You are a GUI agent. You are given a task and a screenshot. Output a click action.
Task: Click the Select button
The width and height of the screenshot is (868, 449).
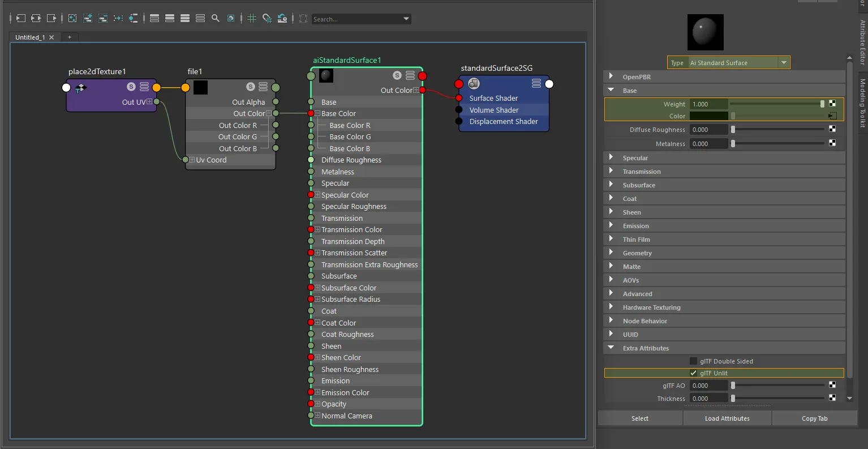[x=640, y=418]
